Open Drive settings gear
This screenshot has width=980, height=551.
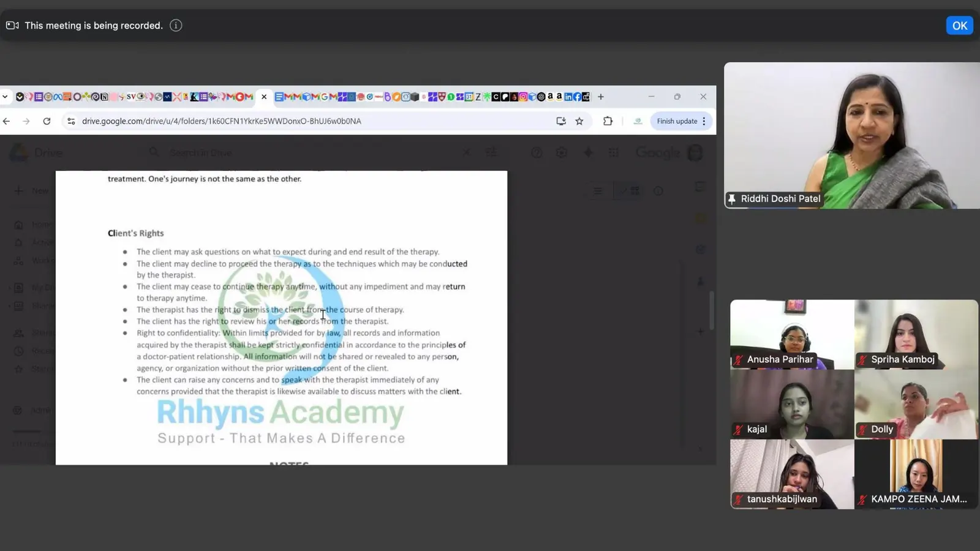pyautogui.click(x=562, y=152)
